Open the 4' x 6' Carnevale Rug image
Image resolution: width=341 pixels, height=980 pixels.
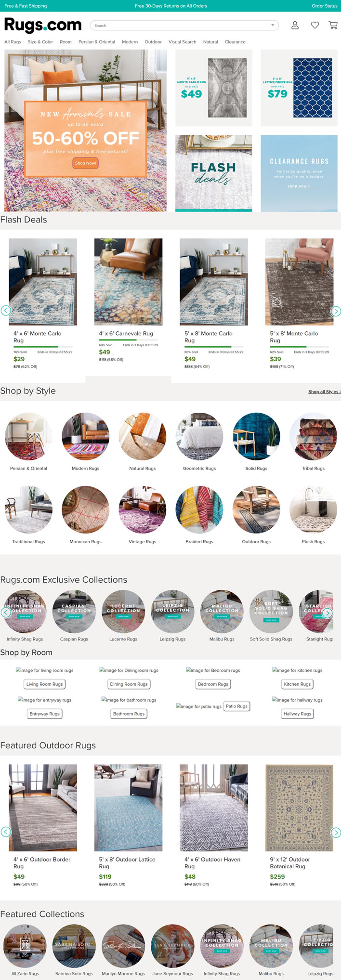128,282
